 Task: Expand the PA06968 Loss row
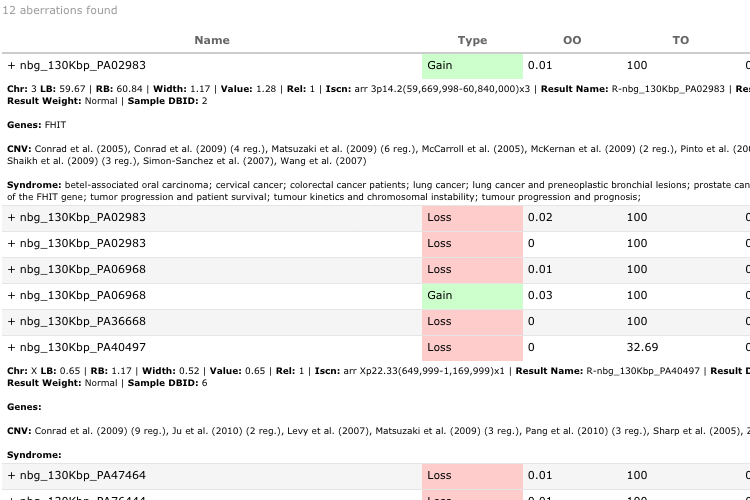click(x=11, y=270)
